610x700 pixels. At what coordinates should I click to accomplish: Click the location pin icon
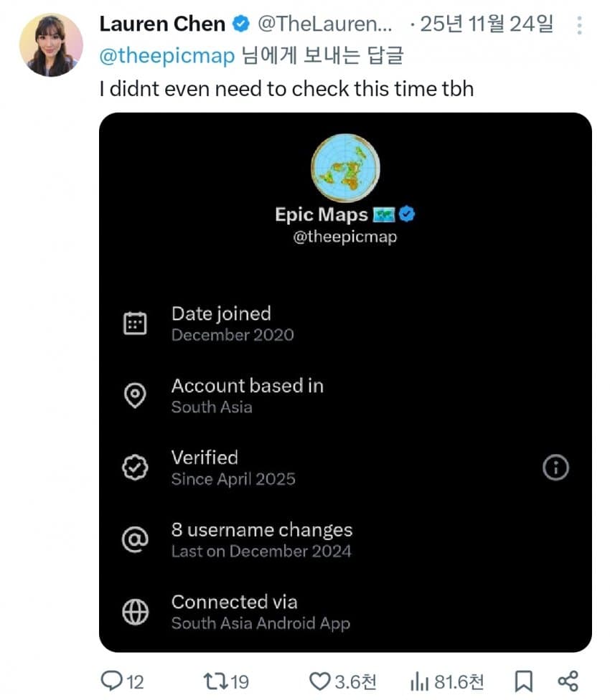(x=136, y=396)
